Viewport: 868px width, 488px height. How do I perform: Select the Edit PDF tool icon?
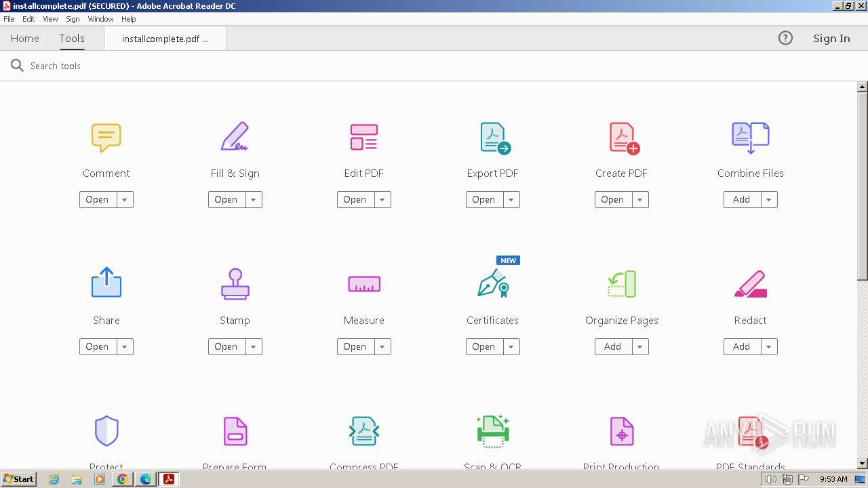coord(363,137)
